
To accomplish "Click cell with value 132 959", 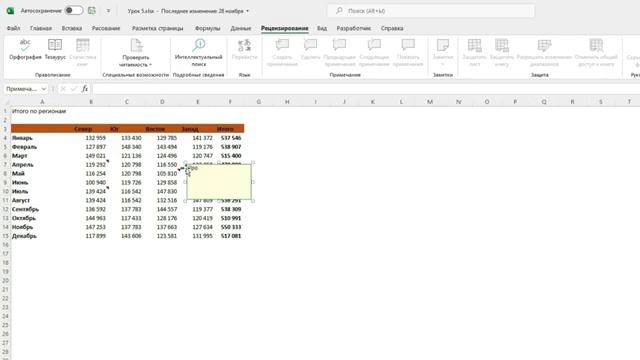I will (x=96, y=138).
